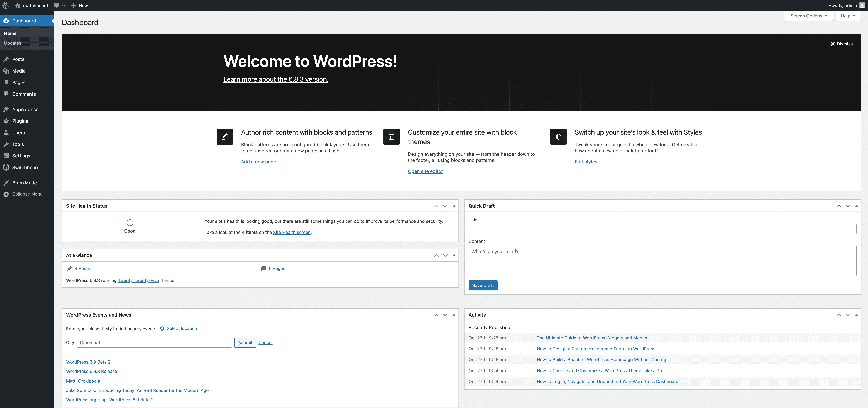Open Media using its library icon
Image resolution: width=868 pixels, height=408 pixels.
[x=6, y=71]
